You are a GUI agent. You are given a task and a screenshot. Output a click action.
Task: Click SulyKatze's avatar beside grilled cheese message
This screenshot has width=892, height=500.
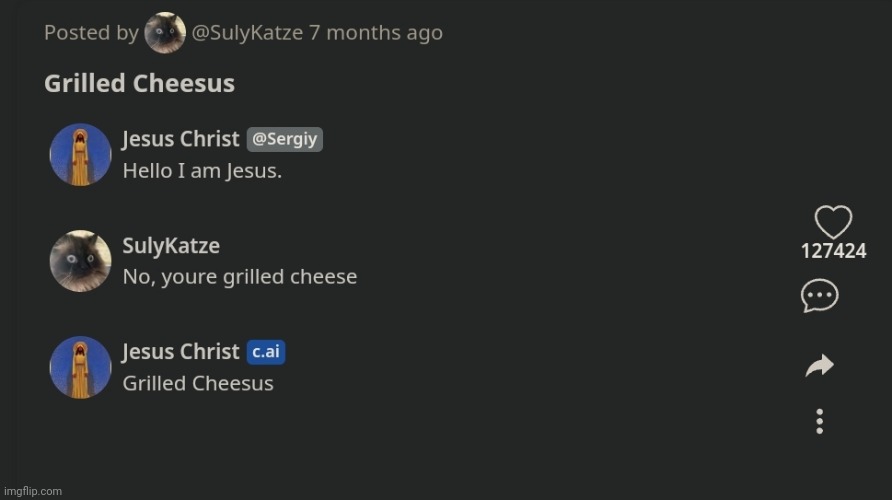80,261
